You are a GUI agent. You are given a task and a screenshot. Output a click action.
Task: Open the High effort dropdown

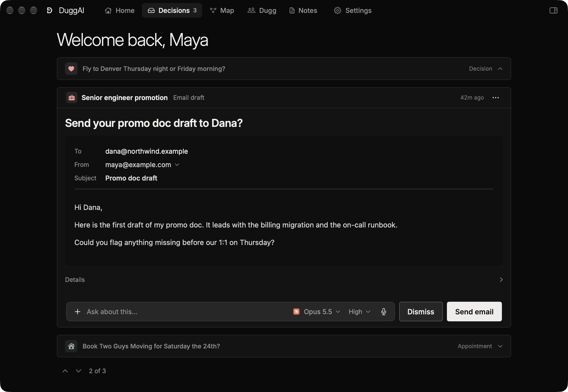point(359,312)
